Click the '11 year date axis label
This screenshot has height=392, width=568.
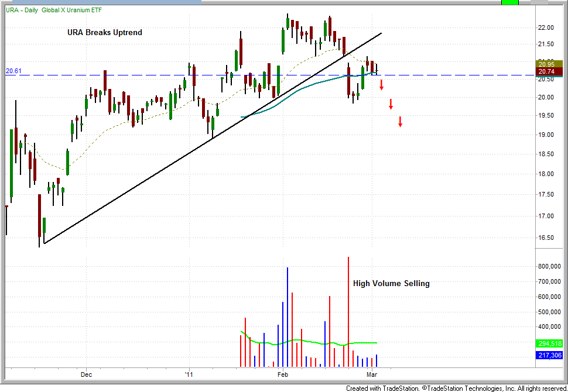point(189,374)
